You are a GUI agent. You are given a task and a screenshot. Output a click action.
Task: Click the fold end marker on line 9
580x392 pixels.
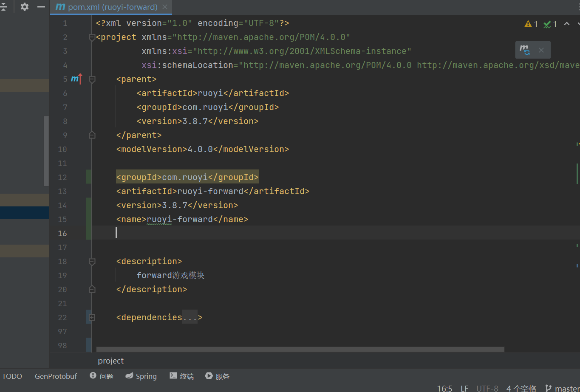tap(92, 135)
